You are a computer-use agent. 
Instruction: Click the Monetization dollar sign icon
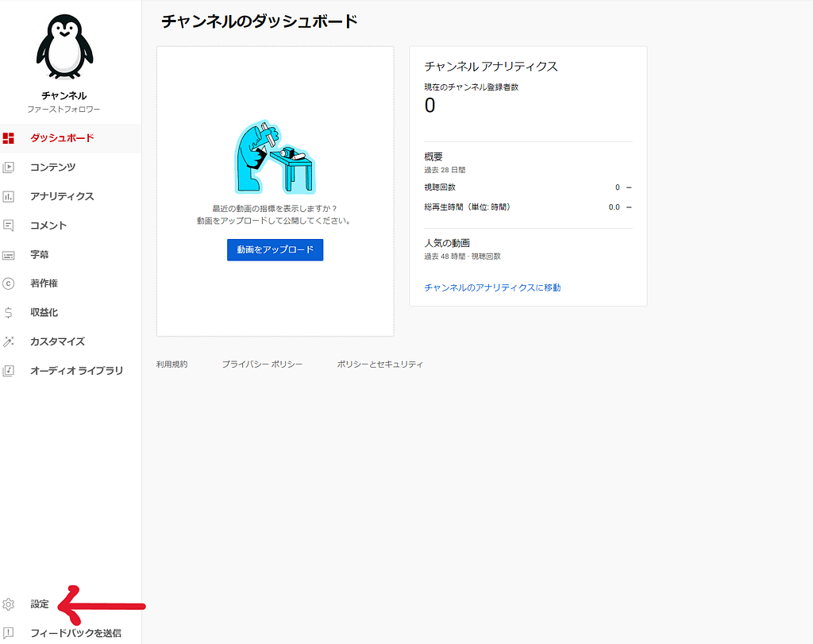point(9,312)
